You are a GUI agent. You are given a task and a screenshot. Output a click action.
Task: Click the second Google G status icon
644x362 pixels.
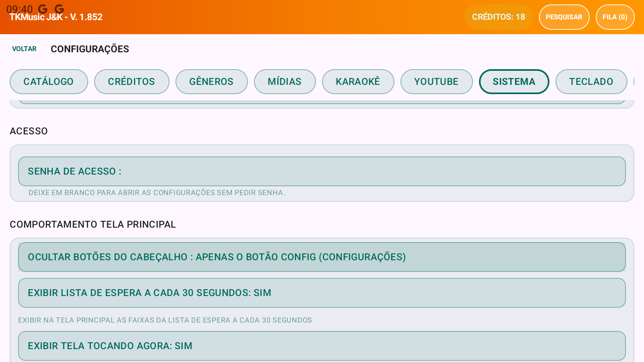point(59,9)
